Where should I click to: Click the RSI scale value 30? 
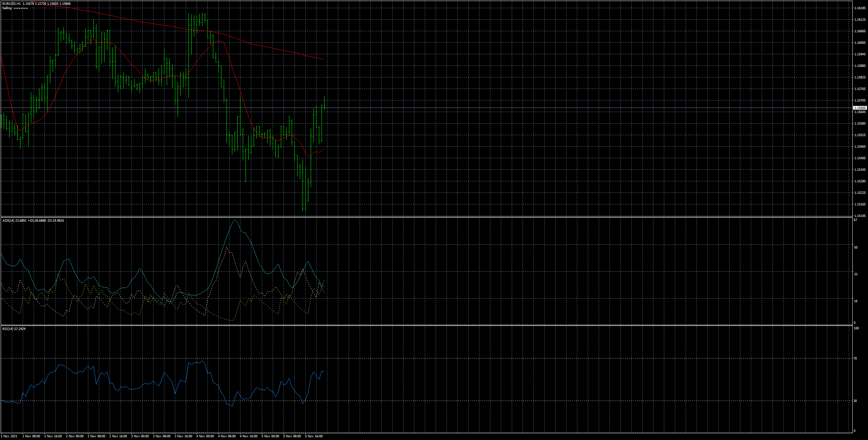[856, 401]
